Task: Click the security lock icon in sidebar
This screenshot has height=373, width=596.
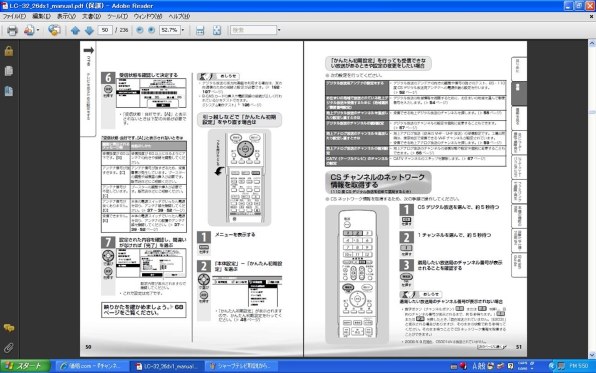Action: [x=9, y=51]
